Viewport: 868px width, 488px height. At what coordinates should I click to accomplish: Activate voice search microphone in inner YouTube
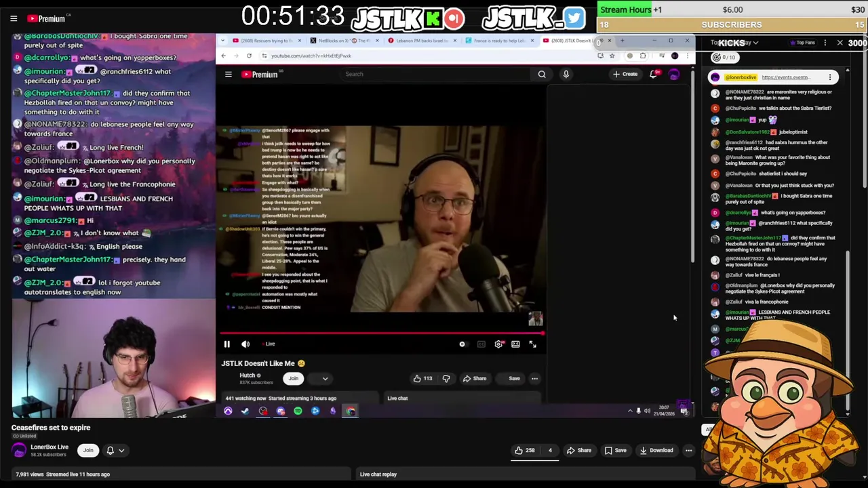click(566, 74)
